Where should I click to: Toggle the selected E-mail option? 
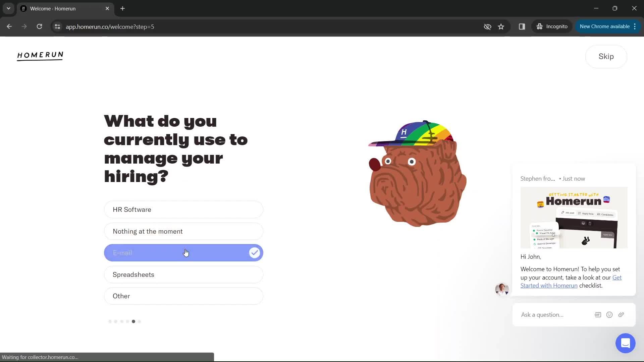pyautogui.click(x=183, y=253)
